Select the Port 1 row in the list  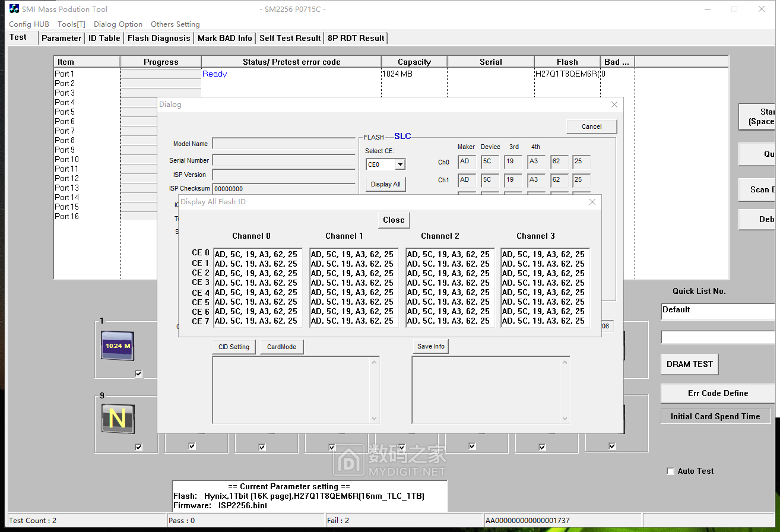[391, 74]
